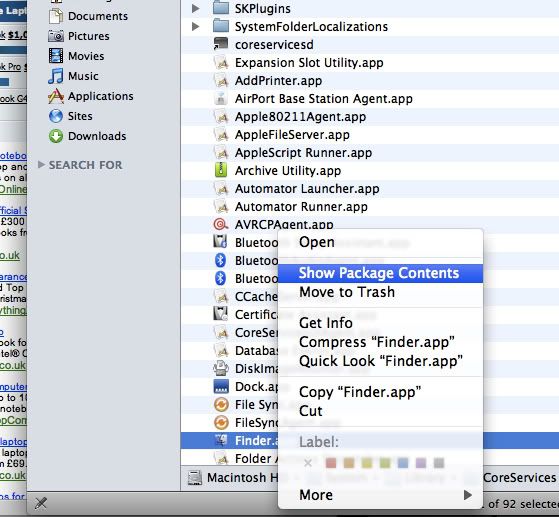Click the first Bluetooth app tuxedo icon
The height and width of the screenshot is (517, 559).
221,242
